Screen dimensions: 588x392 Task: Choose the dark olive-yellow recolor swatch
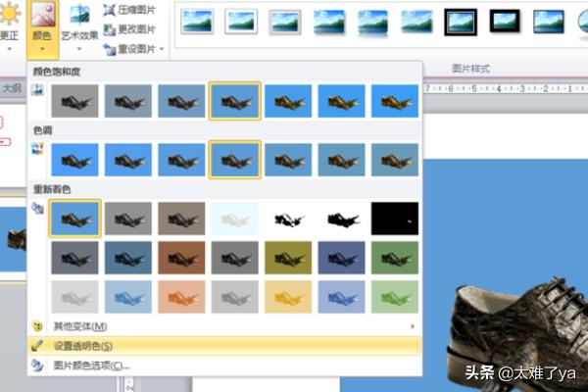pyautogui.click(x=288, y=258)
